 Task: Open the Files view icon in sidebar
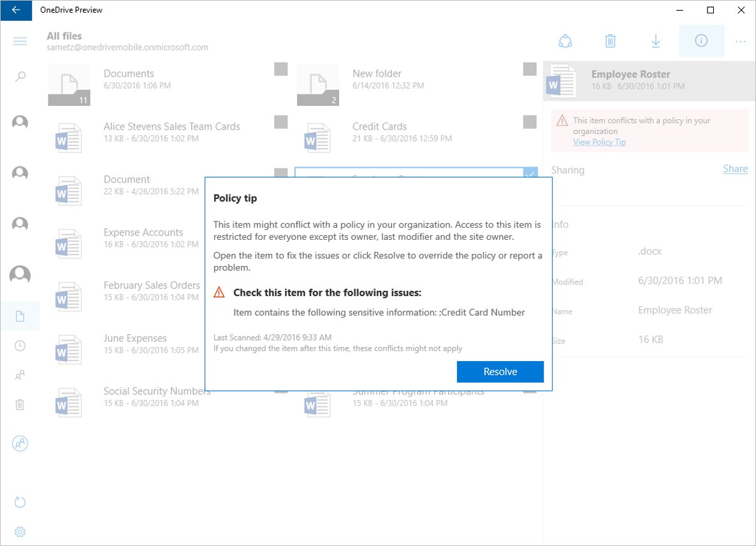click(x=20, y=316)
